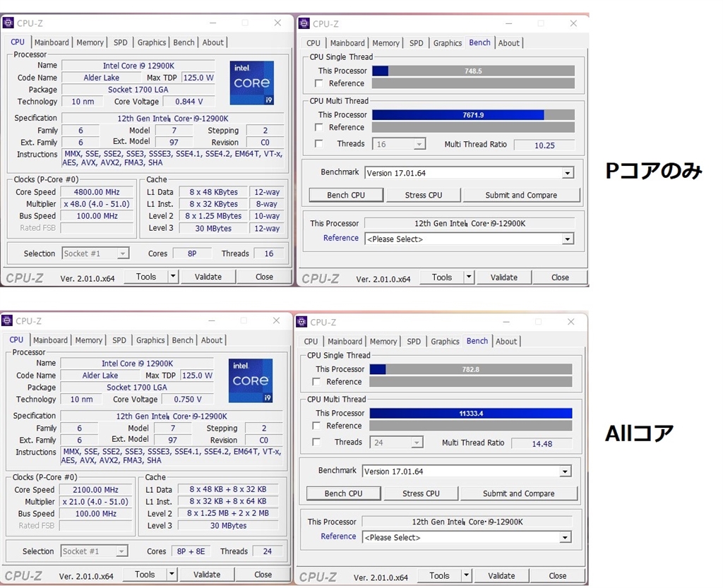Click the L1 Data value 8 x 48 KBytes

(x=213, y=192)
